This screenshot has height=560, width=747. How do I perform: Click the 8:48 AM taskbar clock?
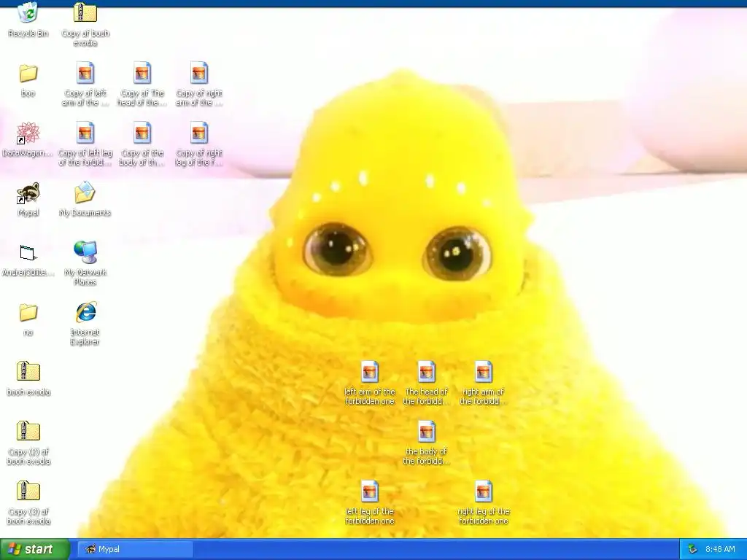(x=720, y=549)
